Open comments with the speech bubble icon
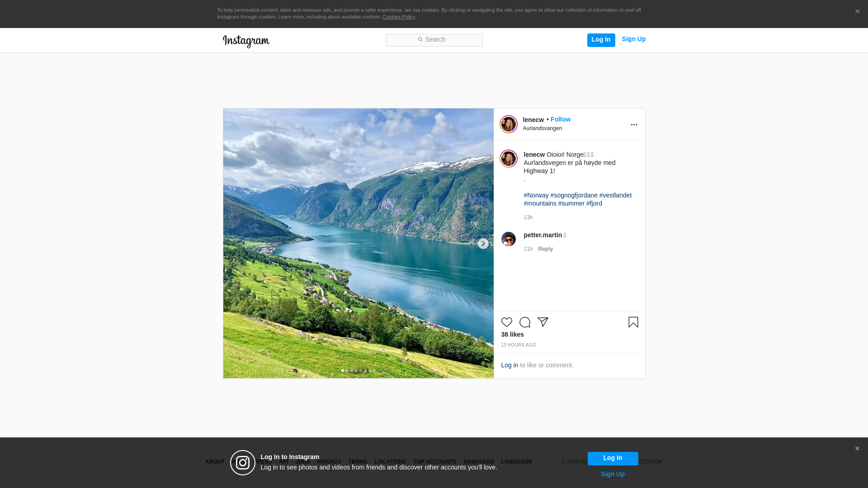The image size is (868, 488). pyautogui.click(x=524, y=322)
